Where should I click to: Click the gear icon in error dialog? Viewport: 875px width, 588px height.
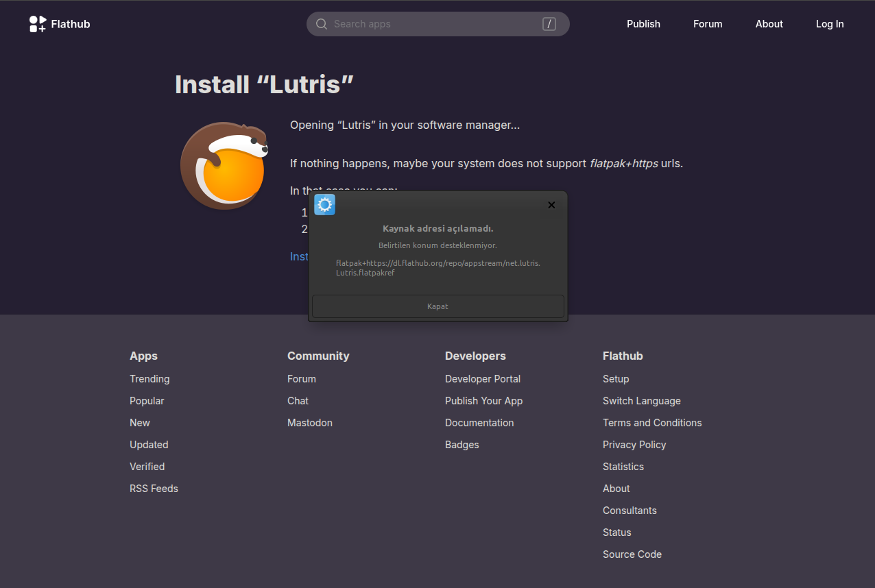[324, 204]
